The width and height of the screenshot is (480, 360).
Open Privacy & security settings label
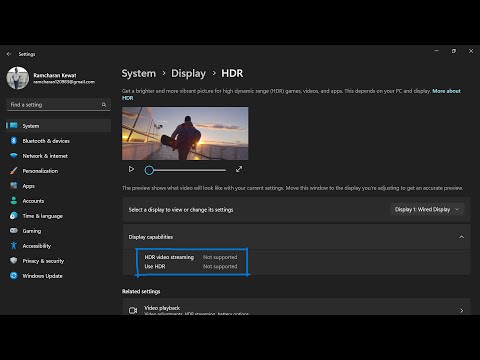(x=43, y=261)
